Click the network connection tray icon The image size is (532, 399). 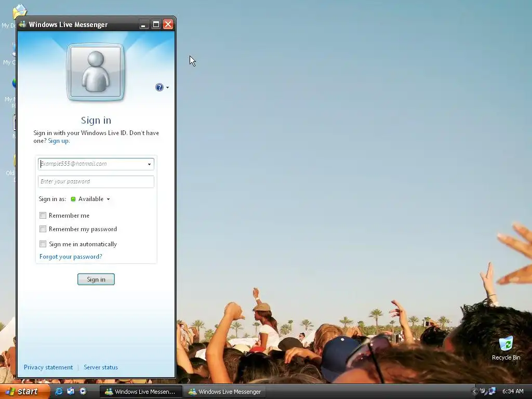click(492, 391)
